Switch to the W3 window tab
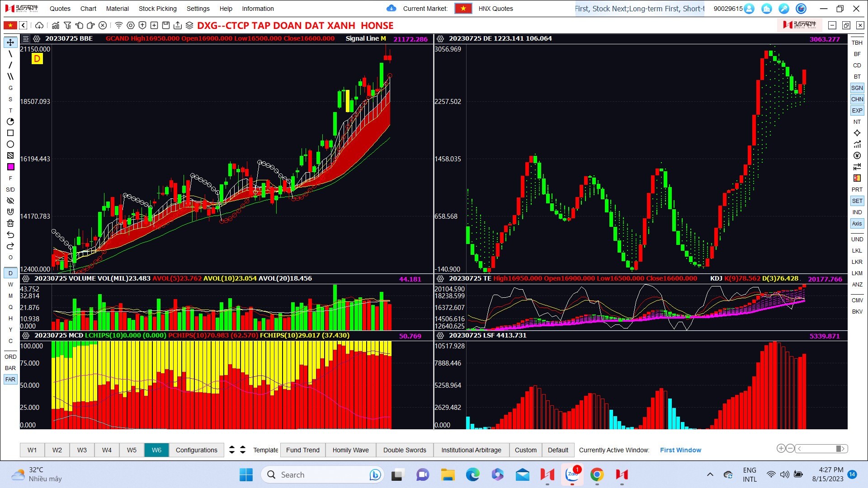 click(82, 450)
